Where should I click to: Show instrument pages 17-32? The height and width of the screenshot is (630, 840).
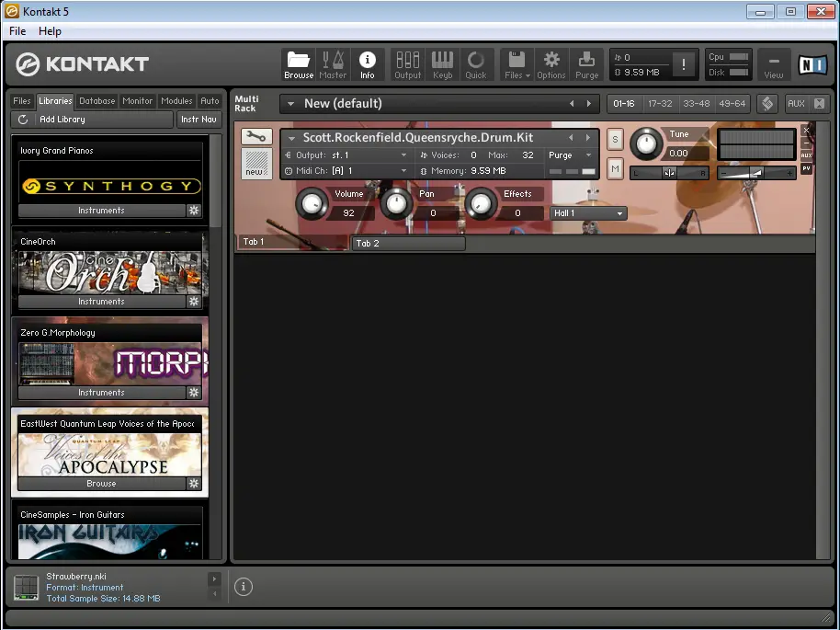click(660, 104)
